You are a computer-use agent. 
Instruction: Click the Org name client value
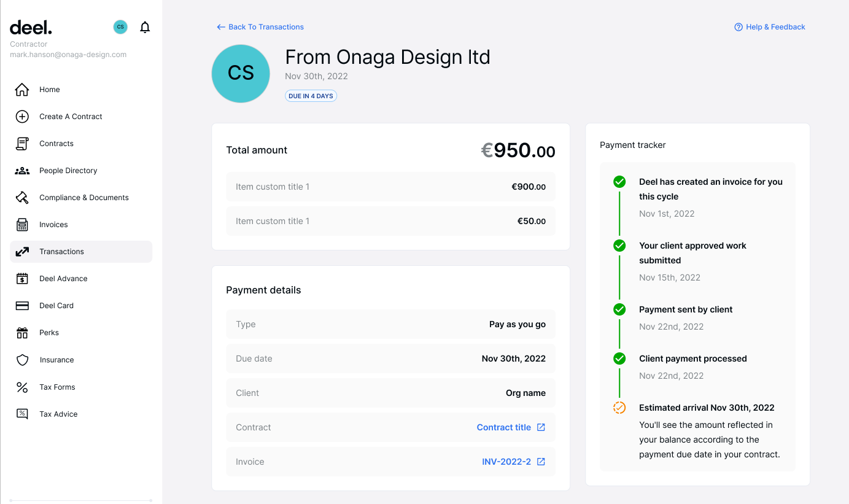[525, 393]
